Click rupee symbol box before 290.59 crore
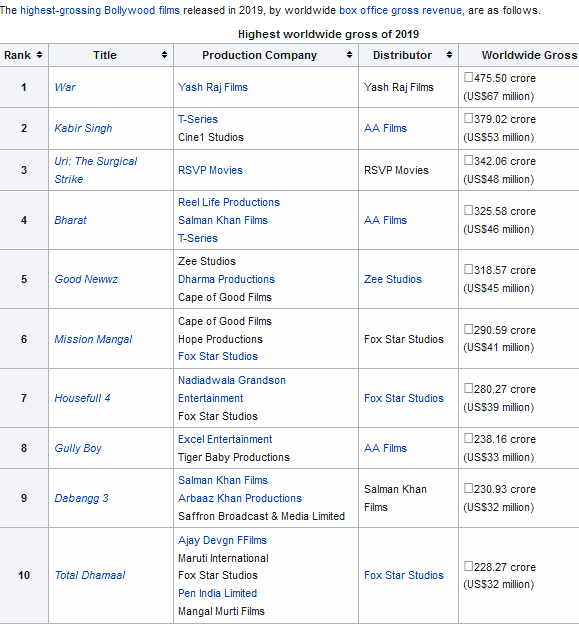This screenshot has width=579, height=628. point(468,329)
